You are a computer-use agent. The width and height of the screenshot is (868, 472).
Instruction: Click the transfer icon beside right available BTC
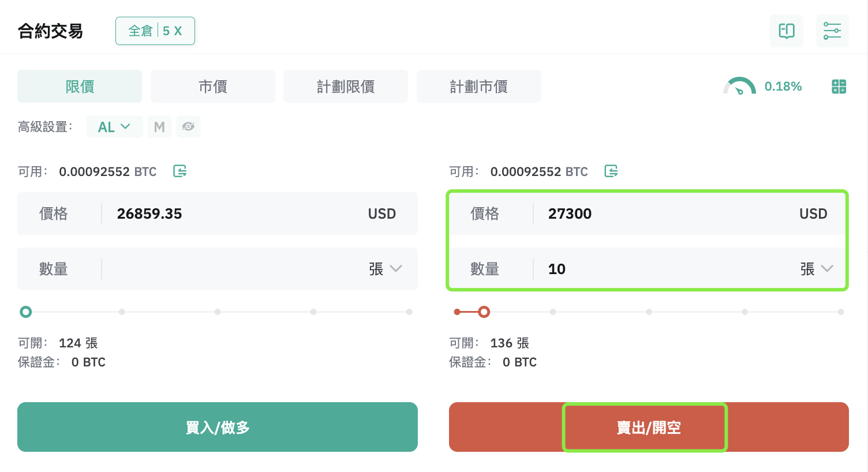611,171
